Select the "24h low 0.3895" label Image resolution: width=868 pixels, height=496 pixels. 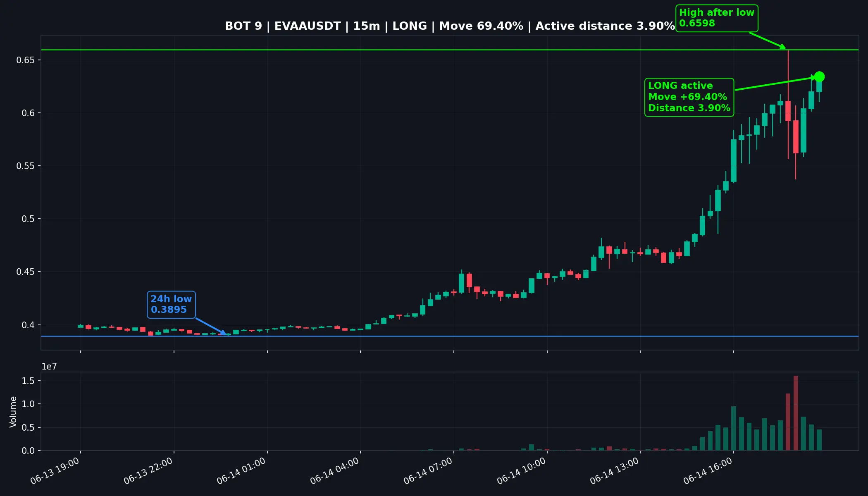point(171,305)
